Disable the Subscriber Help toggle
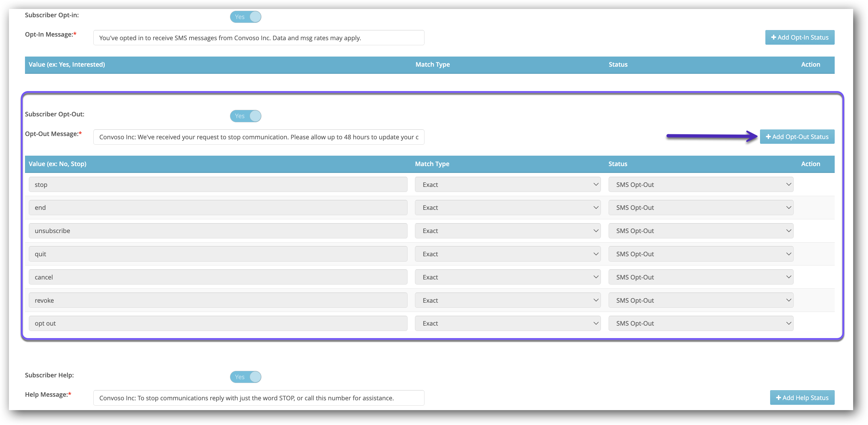 click(x=246, y=377)
